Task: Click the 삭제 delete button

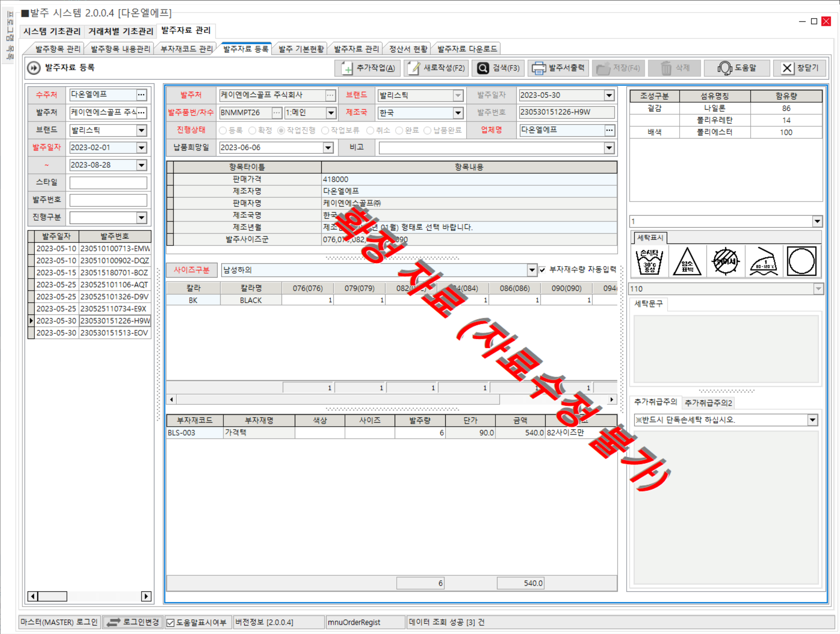Action: click(x=675, y=68)
